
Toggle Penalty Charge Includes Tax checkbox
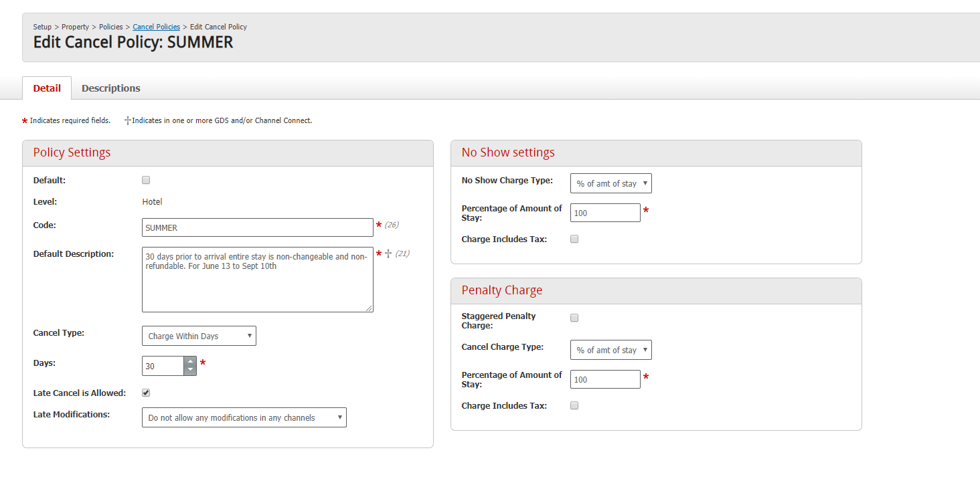[574, 405]
